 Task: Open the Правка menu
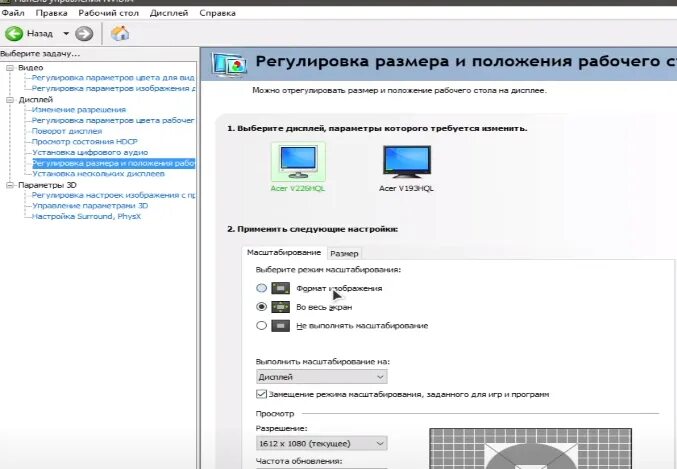tap(51, 13)
